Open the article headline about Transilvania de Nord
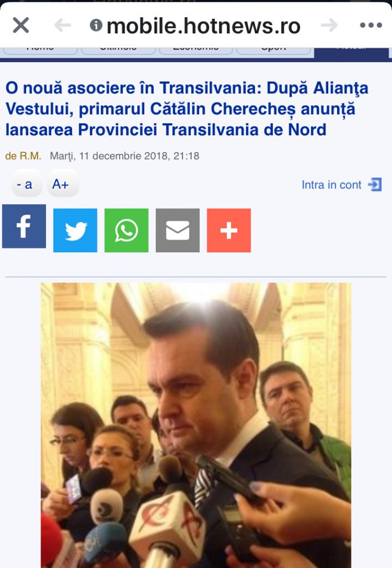Image resolution: width=392 pixels, height=568 pixels. [x=187, y=109]
